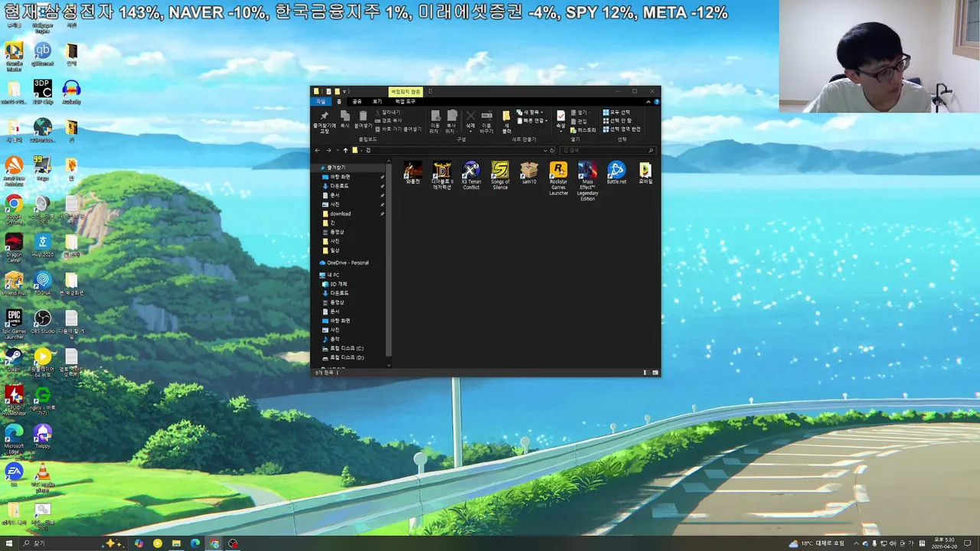Click 즐겨찾기에 고정 pin button in ribbon
Viewport: 980px width, 551px height.
click(324, 122)
